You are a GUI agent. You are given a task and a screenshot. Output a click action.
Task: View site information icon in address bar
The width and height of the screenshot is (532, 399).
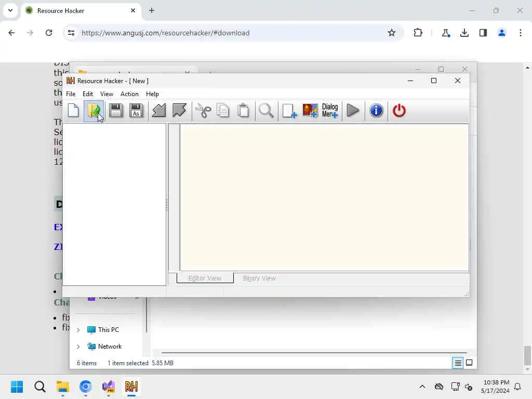click(71, 33)
